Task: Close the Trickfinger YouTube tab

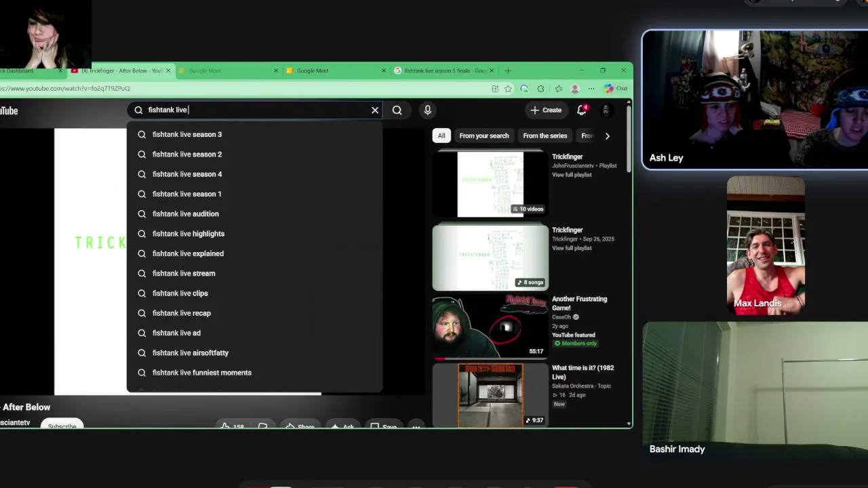Action: tap(168, 70)
